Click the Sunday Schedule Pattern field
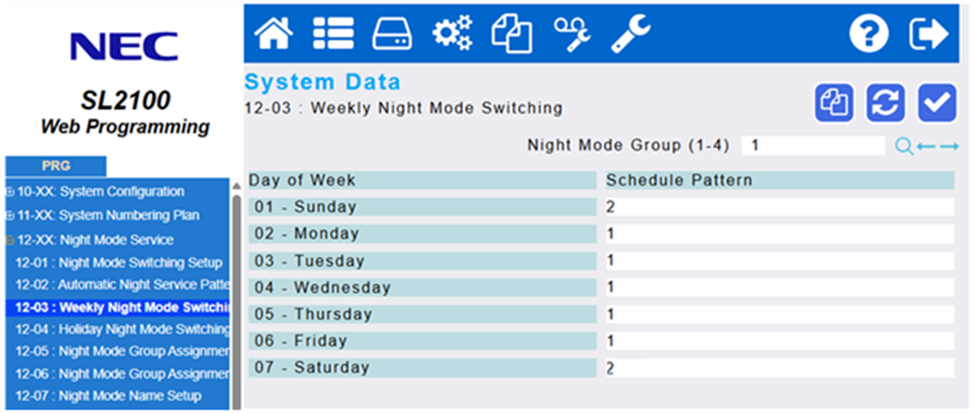This screenshot has height=413, width=975. coord(779,208)
